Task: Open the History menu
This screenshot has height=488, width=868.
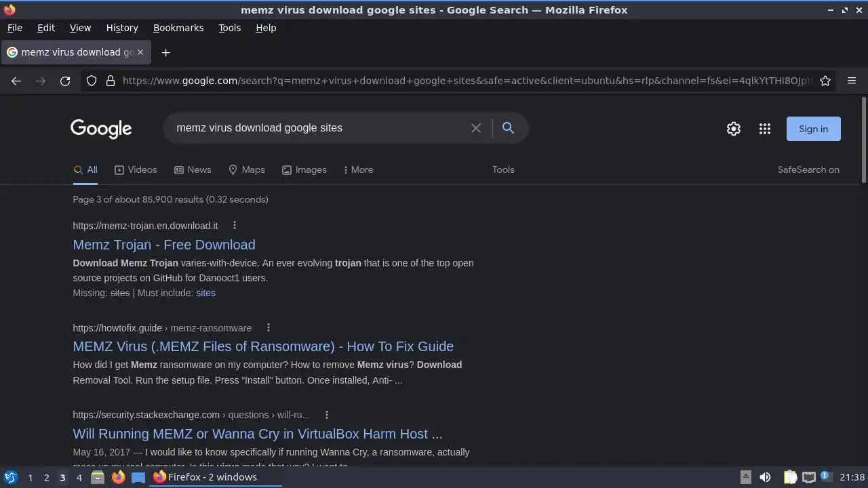Action: pos(122,28)
